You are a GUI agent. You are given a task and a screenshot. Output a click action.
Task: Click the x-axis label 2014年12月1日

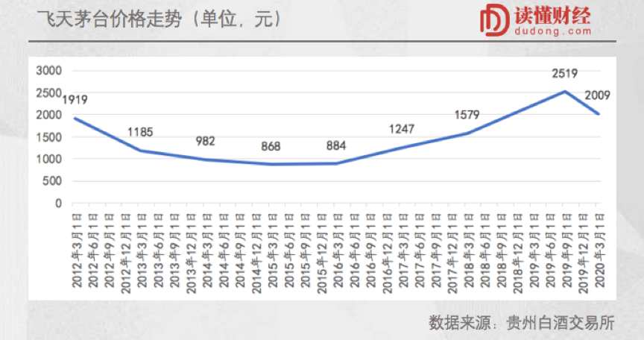tap(256, 254)
